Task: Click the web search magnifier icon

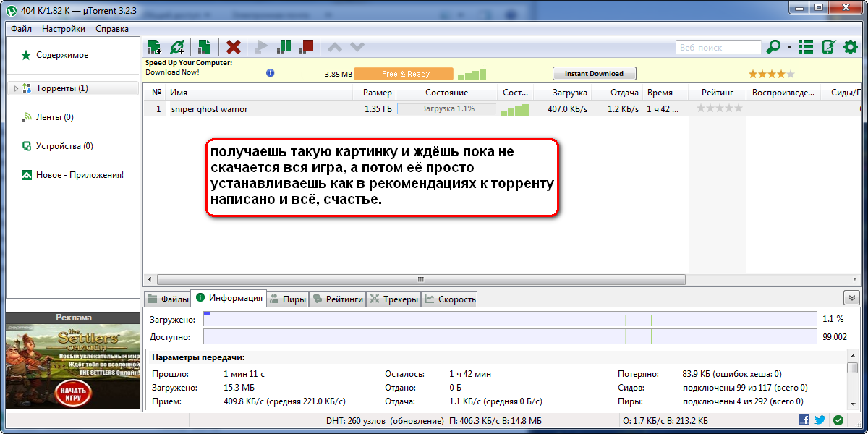Action: click(x=773, y=47)
